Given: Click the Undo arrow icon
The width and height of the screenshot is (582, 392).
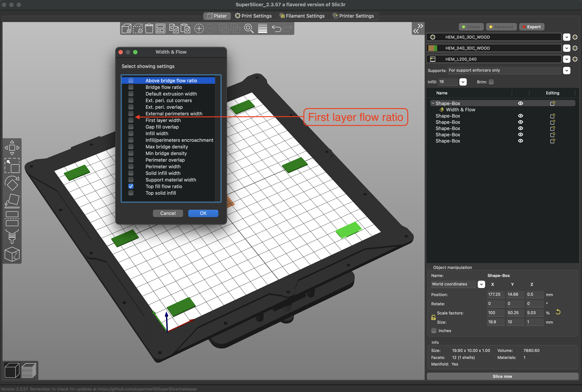Looking at the screenshot, I should click(x=276, y=28).
